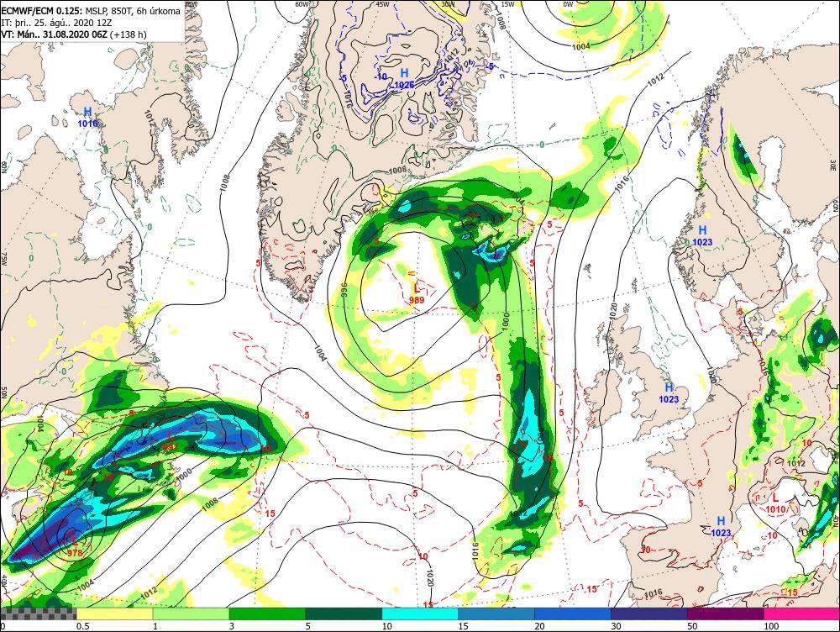Click the 'H 1026' high over Greenland
The width and height of the screenshot is (840, 632).
pos(405,78)
